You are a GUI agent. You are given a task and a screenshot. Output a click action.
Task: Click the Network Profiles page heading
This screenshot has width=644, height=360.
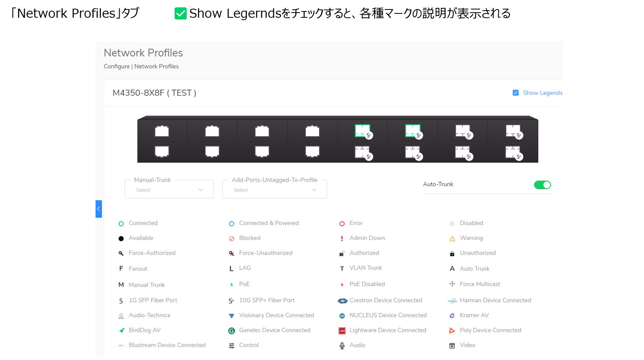coord(143,53)
